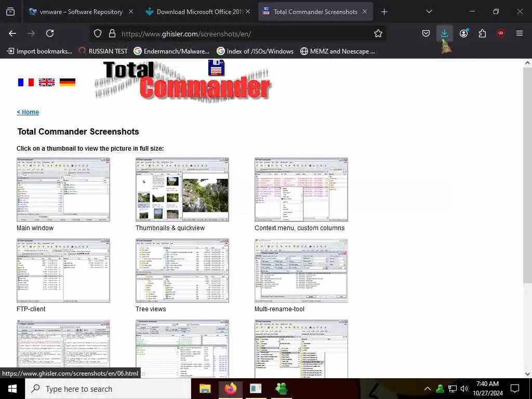The image size is (532, 399).
Task: Open tracking protection shield icon
Action: pos(98,34)
